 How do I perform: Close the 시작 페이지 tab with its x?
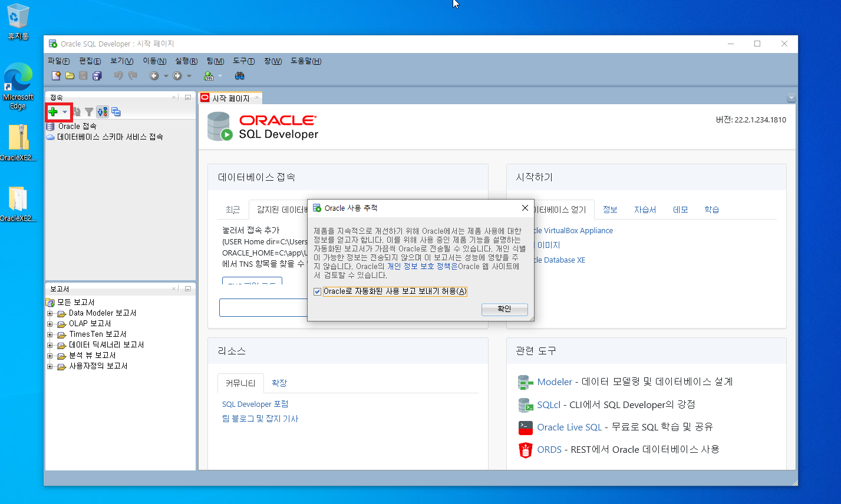[x=257, y=98]
